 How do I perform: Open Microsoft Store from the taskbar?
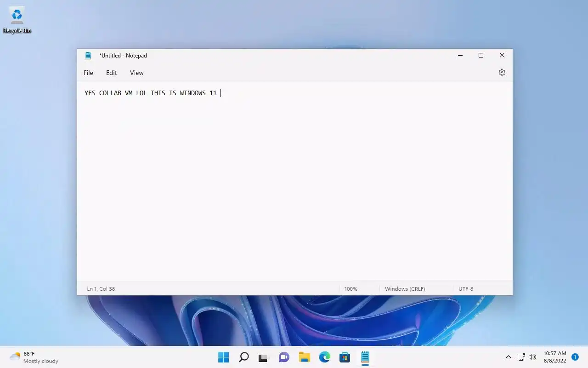(345, 357)
